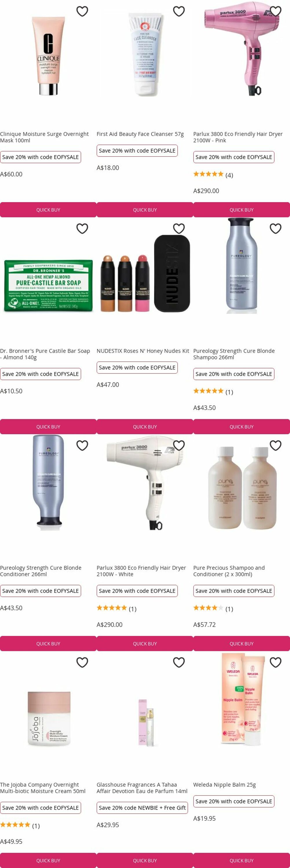
Task: Toggle wishlist heart for Dr. Bronner's soap
Action: pyautogui.click(x=82, y=229)
